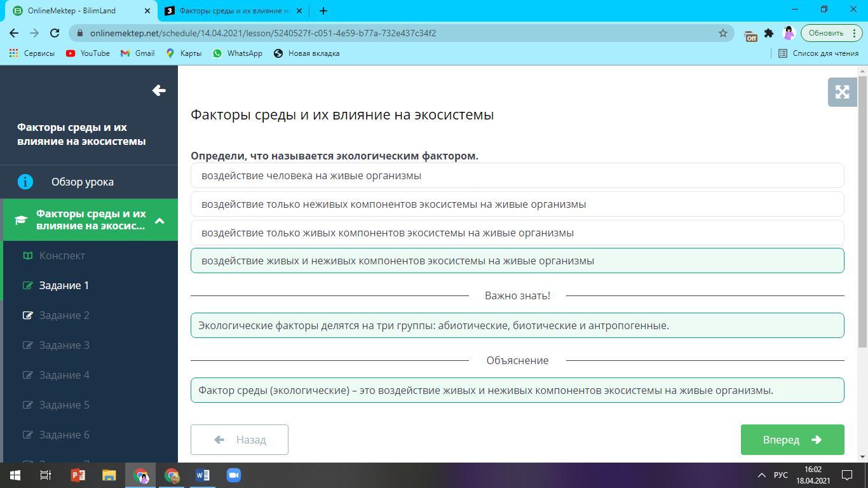Image resolution: width=868 pixels, height=488 pixels.
Task: Open the Task View icon
Action: [46, 475]
